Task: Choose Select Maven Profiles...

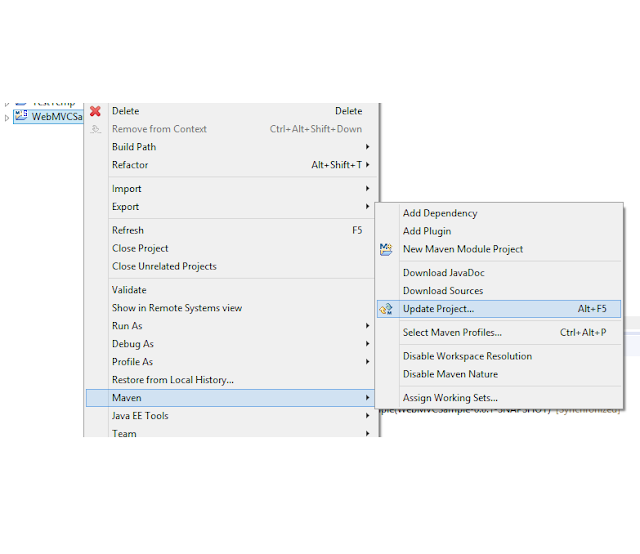Action: pyautogui.click(x=499, y=332)
